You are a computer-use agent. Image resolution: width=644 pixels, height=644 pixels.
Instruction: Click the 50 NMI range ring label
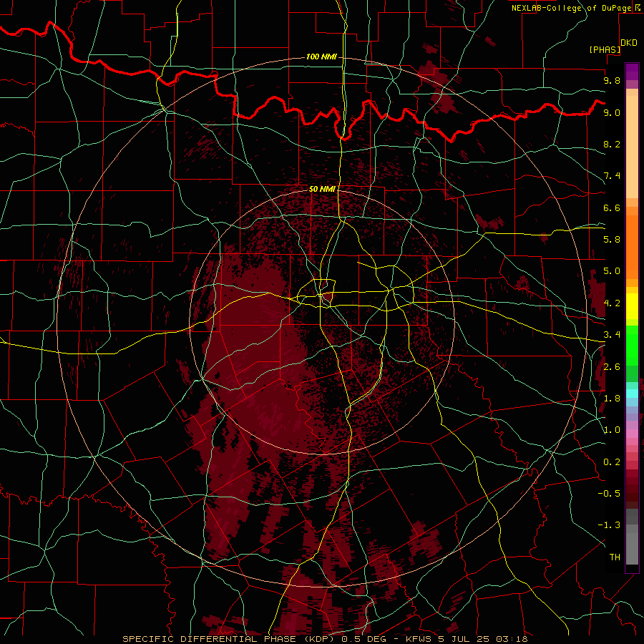[322, 189]
